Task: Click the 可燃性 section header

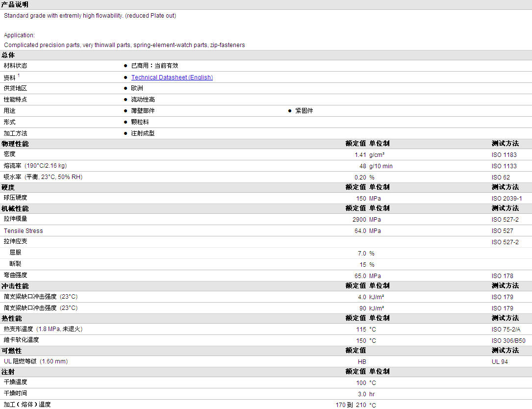Action: point(12,351)
